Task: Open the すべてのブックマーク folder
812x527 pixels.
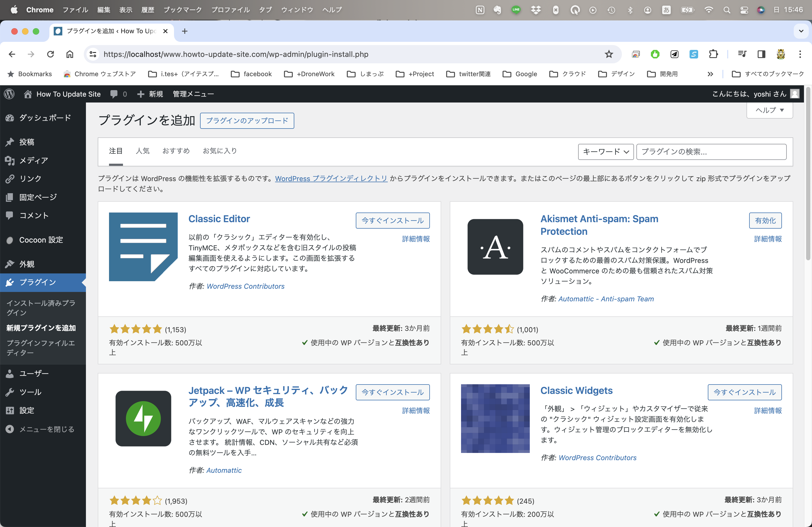Action: click(x=768, y=74)
